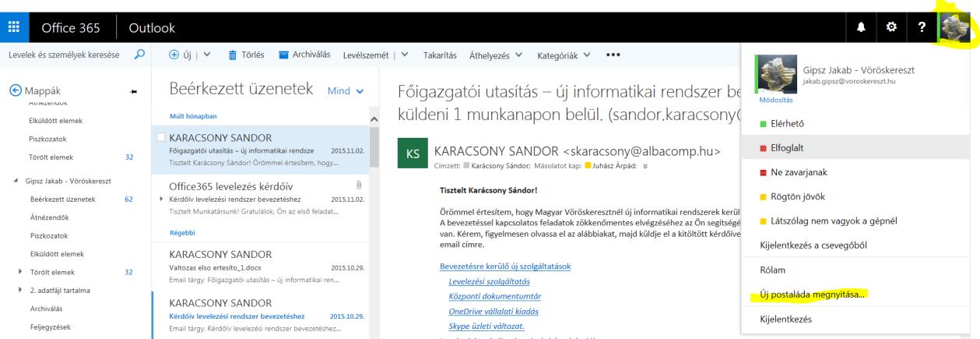Open the Feljegyzések folder
This screenshot has height=339, width=980.
[51, 327]
